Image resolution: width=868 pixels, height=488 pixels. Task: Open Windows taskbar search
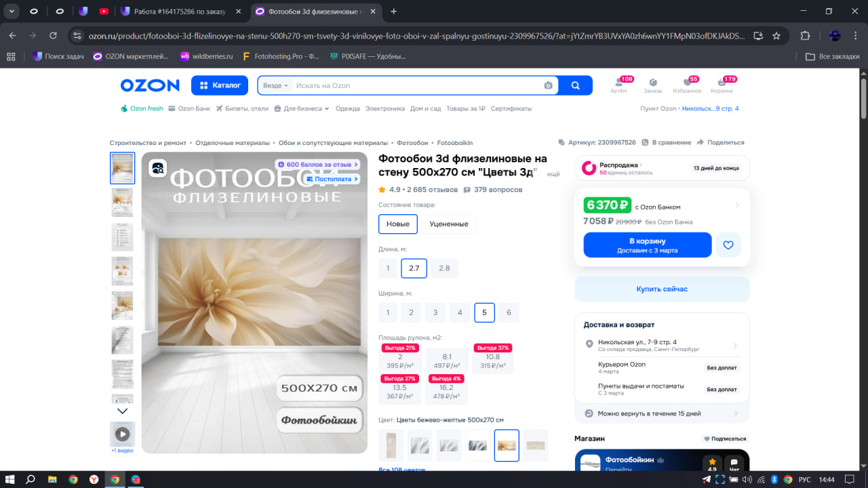[31, 479]
